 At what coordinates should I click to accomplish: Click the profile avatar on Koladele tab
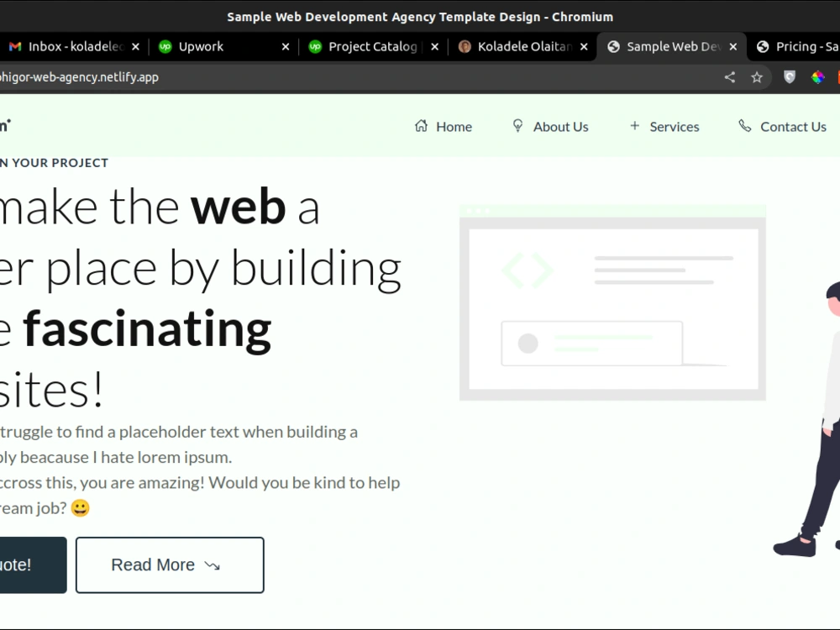click(x=465, y=46)
